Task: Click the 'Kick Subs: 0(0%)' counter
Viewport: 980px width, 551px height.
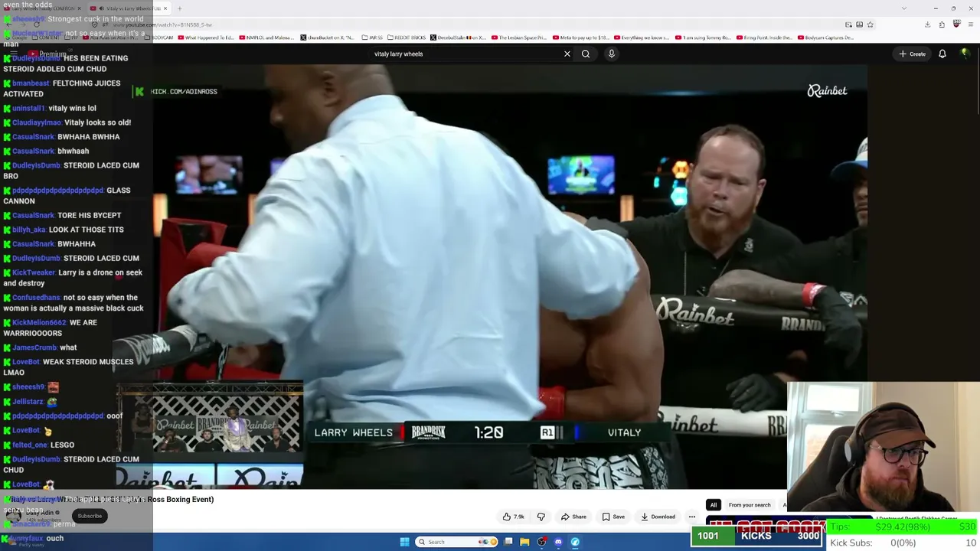Action: [x=903, y=543]
